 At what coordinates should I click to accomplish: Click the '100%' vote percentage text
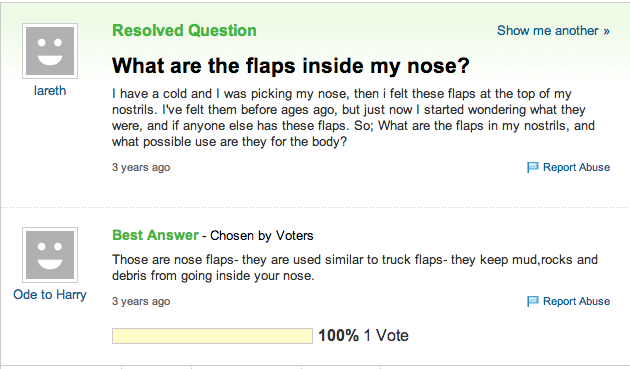point(338,336)
